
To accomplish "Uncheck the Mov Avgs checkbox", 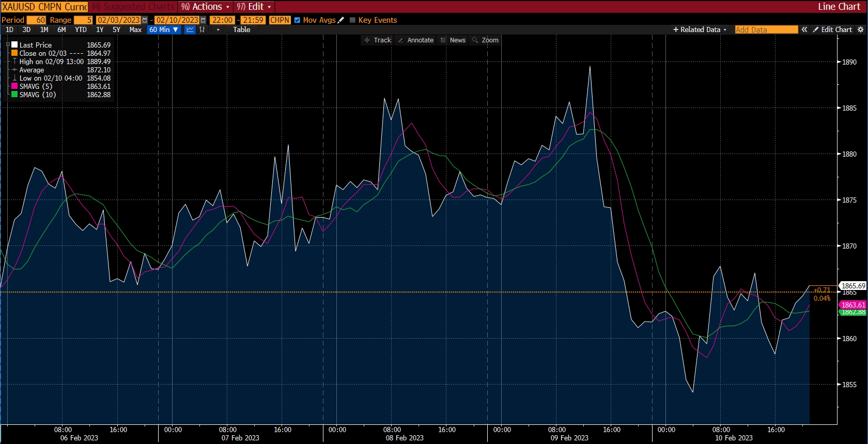I will (x=297, y=20).
